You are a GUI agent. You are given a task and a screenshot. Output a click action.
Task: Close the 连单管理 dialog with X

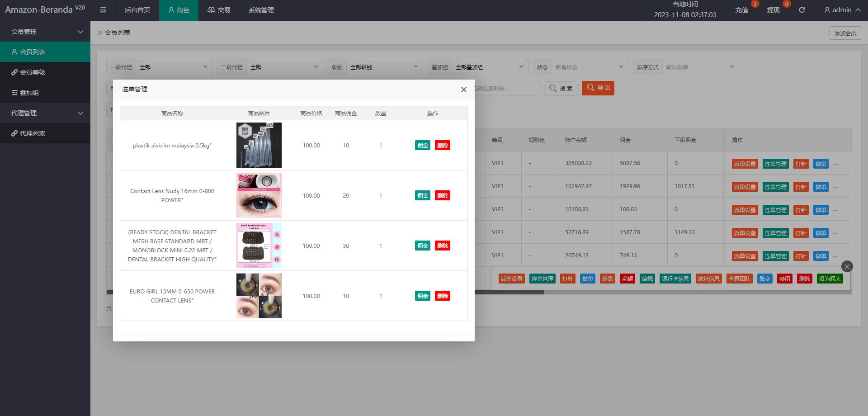[x=463, y=90]
